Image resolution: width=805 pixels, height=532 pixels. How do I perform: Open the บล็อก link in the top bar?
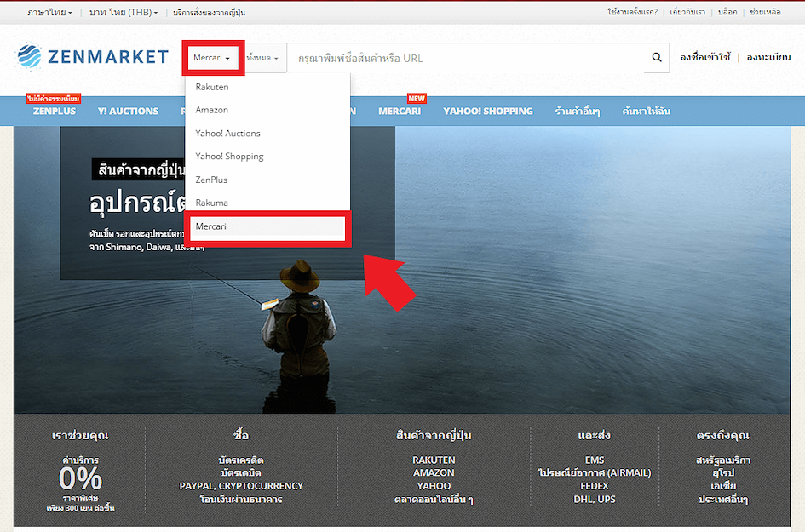tap(727, 12)
